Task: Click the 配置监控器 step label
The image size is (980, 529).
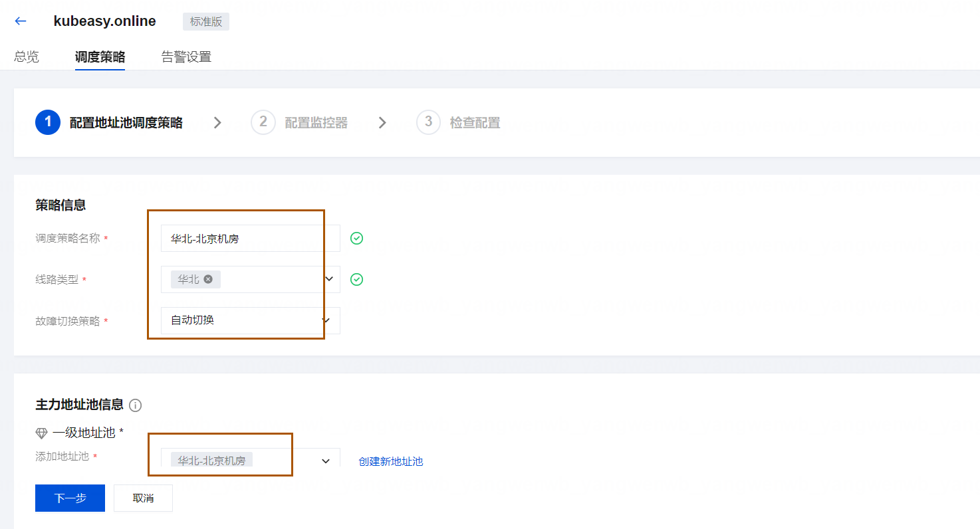Action: point(316,123)
